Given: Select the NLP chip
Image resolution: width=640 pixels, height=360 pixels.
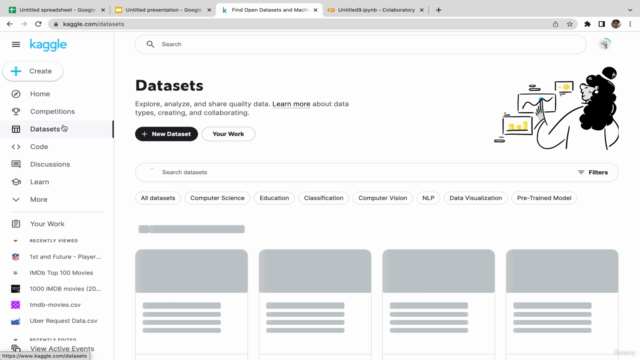Looking at the screenshot, I should coord(428,198).
